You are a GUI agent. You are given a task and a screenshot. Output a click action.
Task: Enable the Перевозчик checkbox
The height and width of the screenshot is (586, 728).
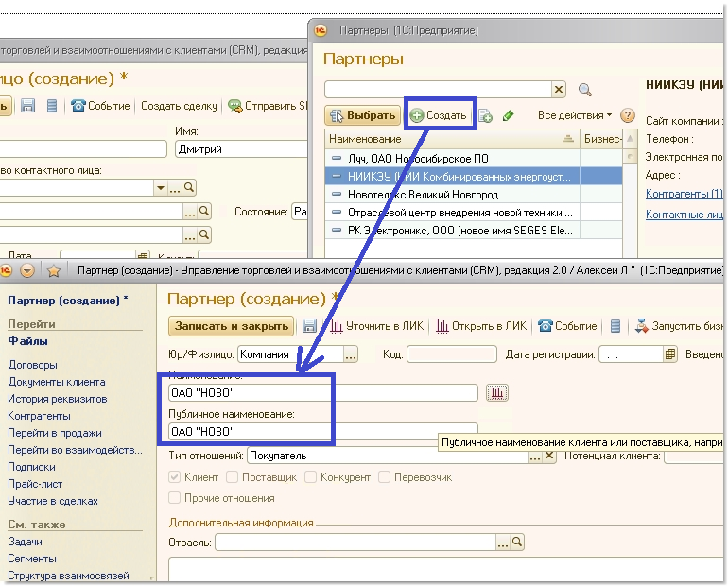[386, 477]
